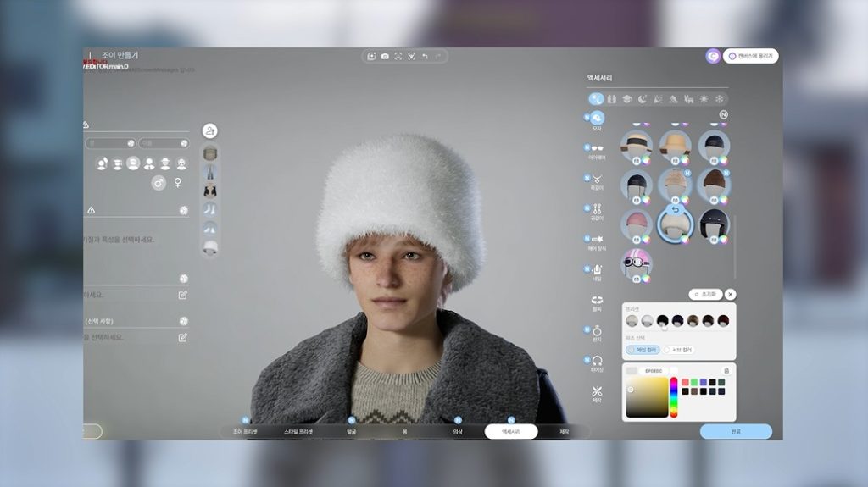Select the pink goggles helmet thumbnail
This screenshot has height=487, width=868.
(636, 264)
